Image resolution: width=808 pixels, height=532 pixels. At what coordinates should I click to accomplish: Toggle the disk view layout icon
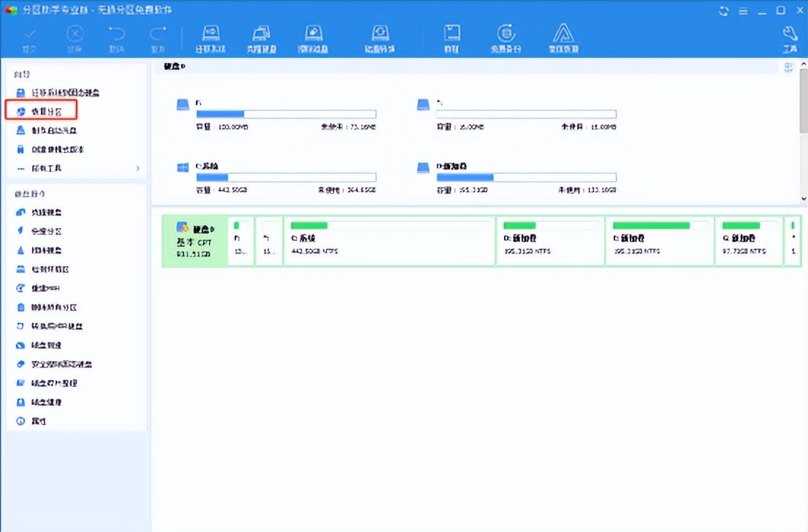tap(789, 67)
